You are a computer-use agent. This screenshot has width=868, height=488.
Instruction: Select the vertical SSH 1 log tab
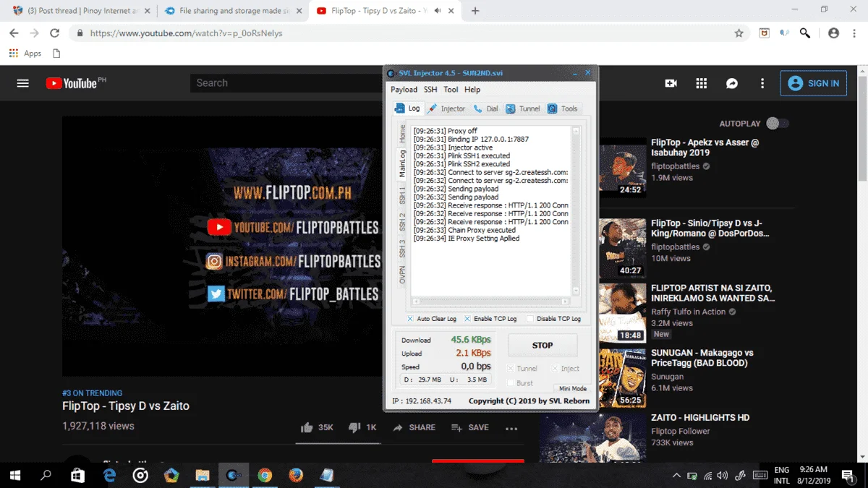[402, 194]
